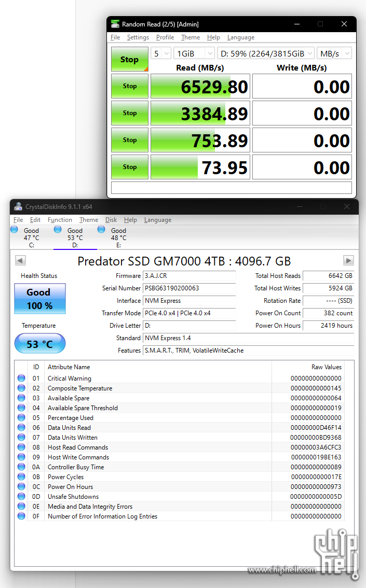Open Language menu in CrystalDiskMark
Image resolution: width=366 pixels, height=588 pixels.
click(240, 37)
